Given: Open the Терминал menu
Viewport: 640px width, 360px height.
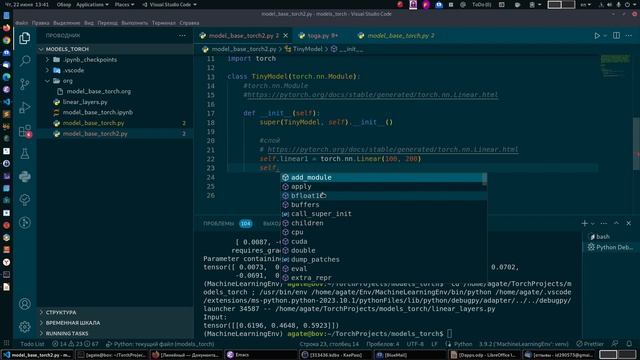Looking at the screenshot, I should (x=164, y=23).
